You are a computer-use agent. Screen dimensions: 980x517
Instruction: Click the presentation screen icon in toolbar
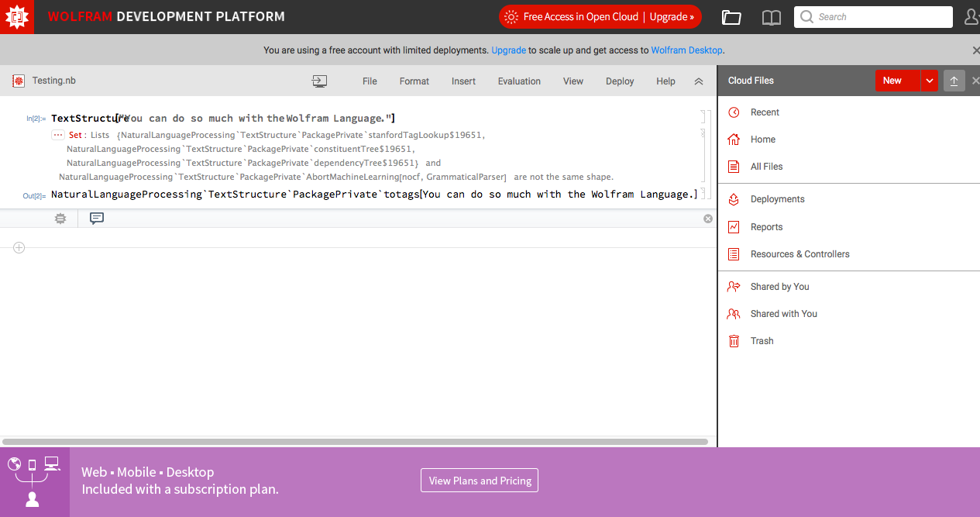click(x=319, y=81)
